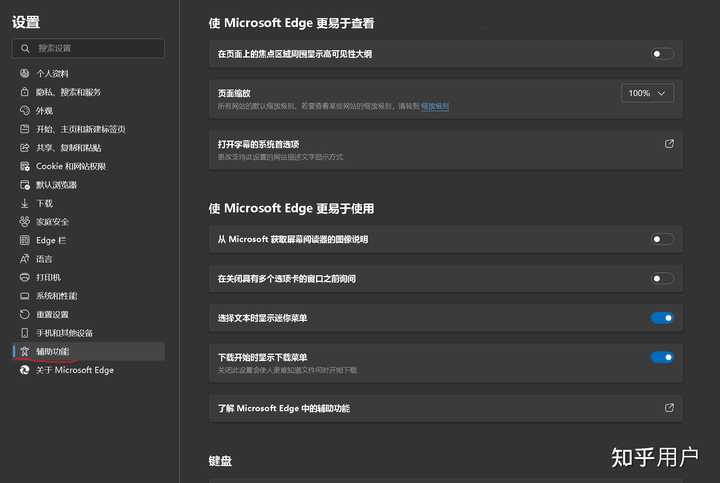The image size is (720, 483).
Task: Select 重置设置 in the sidebar
Action: 88,315
